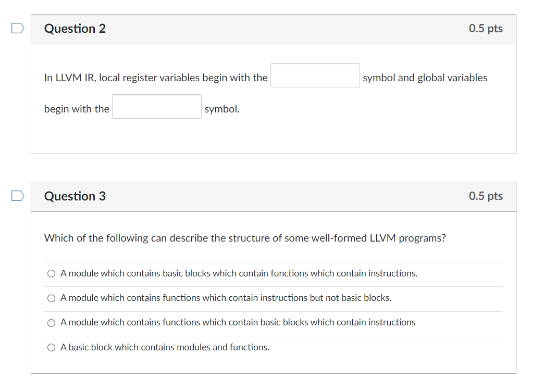Click the Question 2 panel header

274,29
